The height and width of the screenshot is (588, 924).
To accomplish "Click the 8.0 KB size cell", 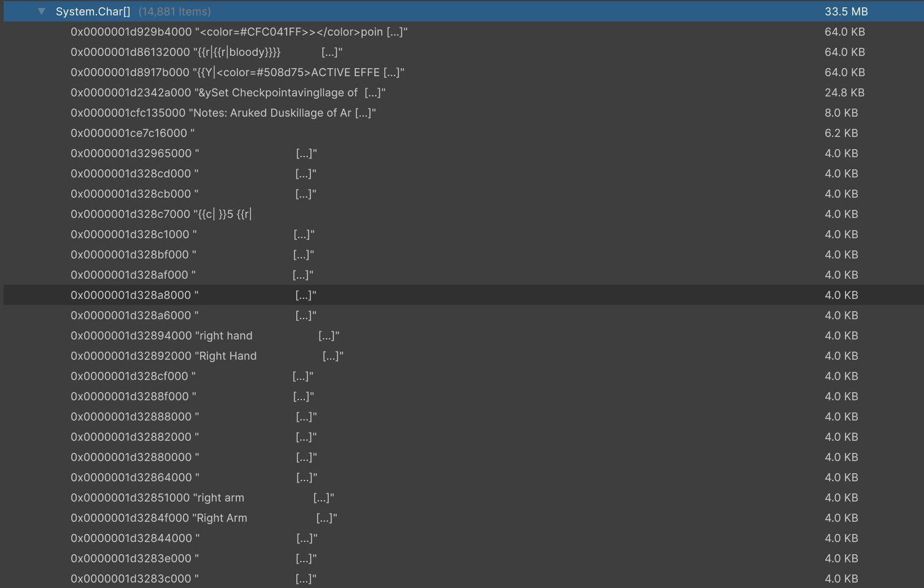I will pos(841,113).
